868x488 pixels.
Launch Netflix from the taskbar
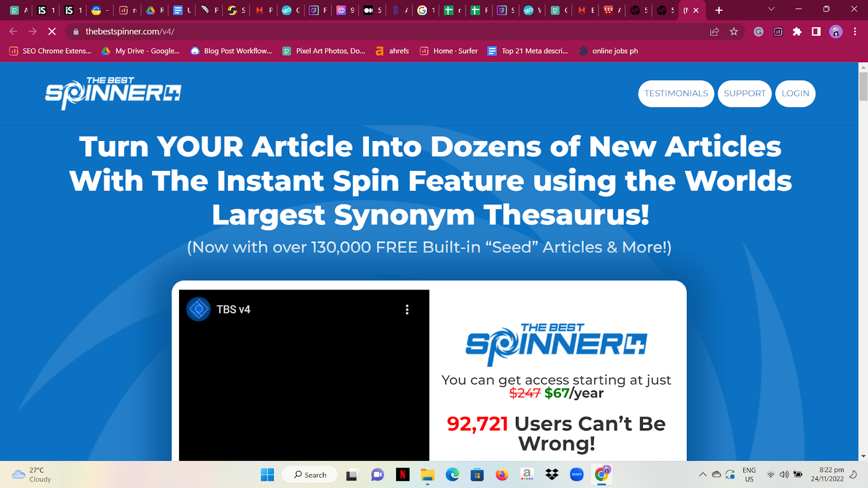point(403,475)
